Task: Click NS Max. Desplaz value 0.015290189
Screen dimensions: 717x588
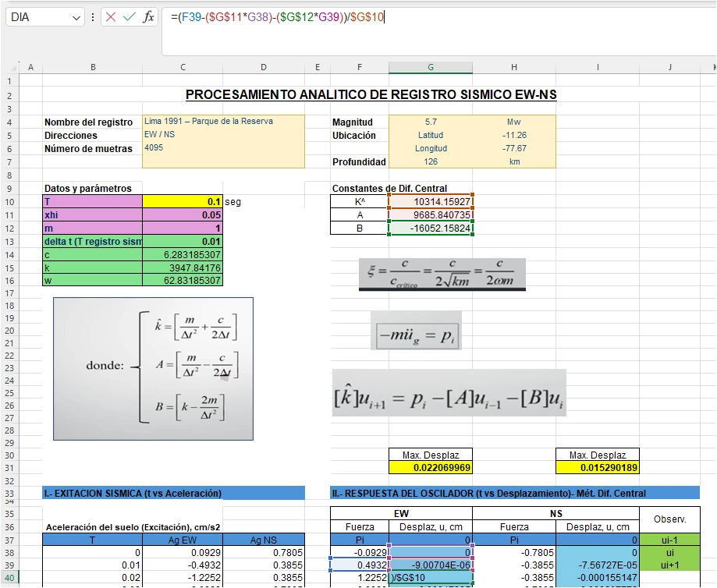Action: coord(598,468)
